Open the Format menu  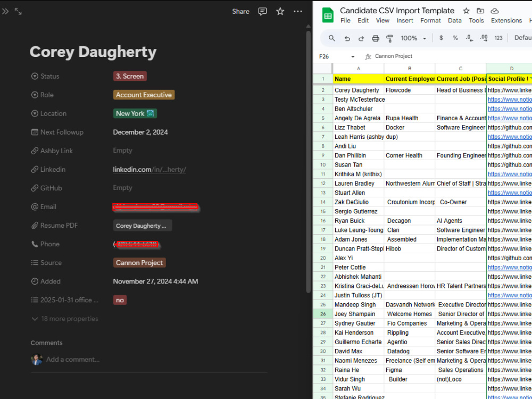(x=430, y=21)
